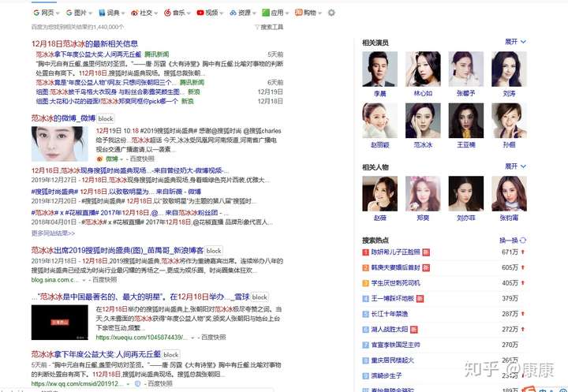Open the 组图:大花和小花的碰面 news link
The height and width of the screenshot is (392, 568).
point(107,101)
